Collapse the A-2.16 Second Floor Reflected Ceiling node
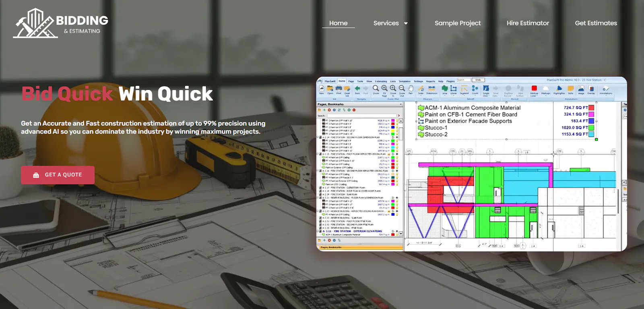Screen dimensions: 644x309 [x=318, y=171]
